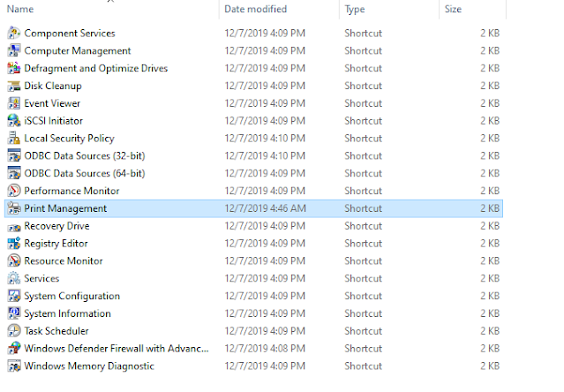Select the Task Scheduler file name
The height and width of the screenshot is (392, 564).
pos(56,331)
